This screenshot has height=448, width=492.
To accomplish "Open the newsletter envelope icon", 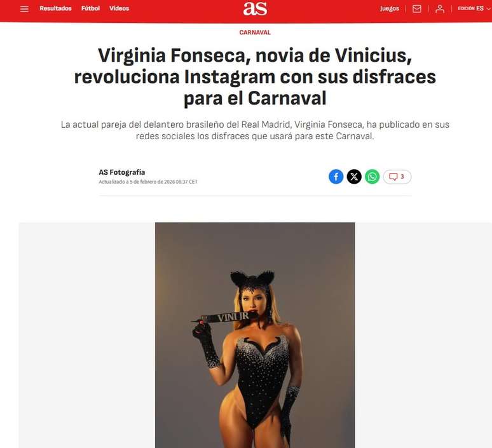I will [417, 9].
